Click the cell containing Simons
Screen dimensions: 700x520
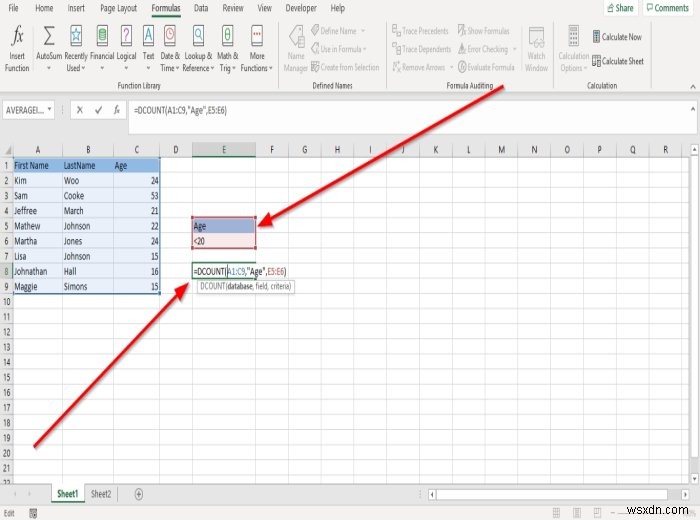(x=88, y=287)
